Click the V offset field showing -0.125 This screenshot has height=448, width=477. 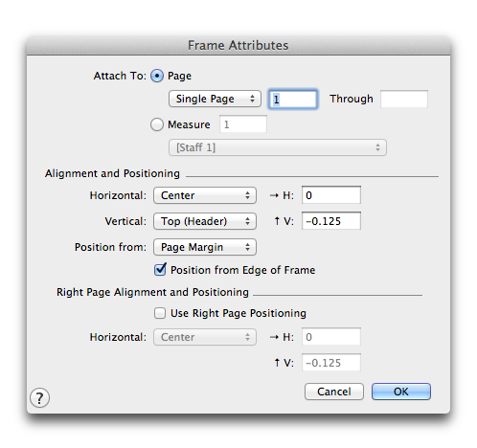pos(331,221)
